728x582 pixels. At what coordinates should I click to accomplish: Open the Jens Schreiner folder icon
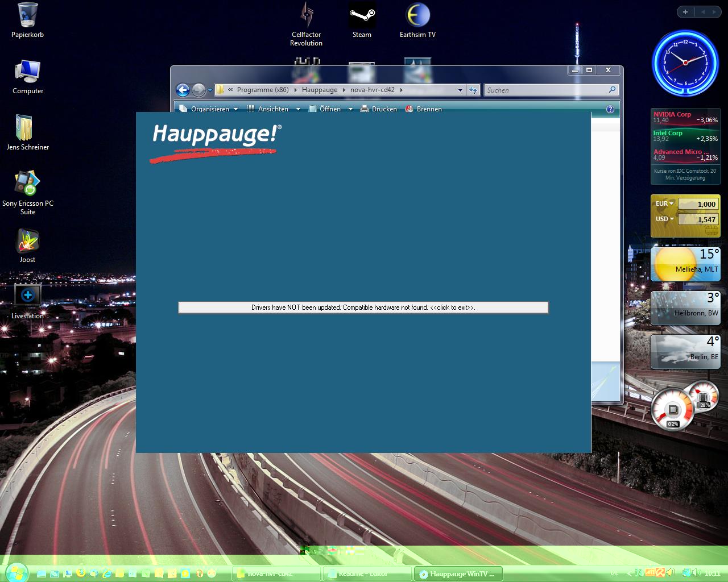tap(27, 132)
